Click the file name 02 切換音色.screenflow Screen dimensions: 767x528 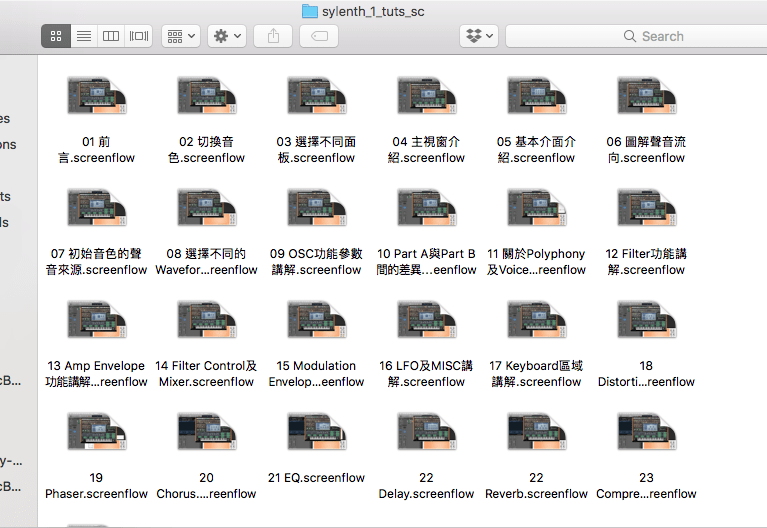pyautogui.click(x=206, y=150)
